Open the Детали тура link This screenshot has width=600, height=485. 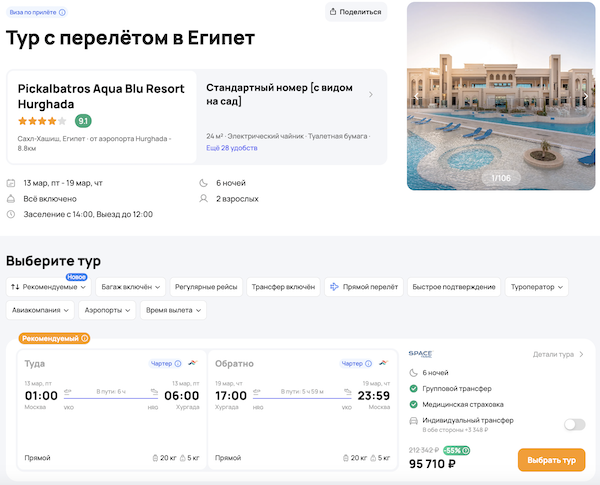pos(558,354)
